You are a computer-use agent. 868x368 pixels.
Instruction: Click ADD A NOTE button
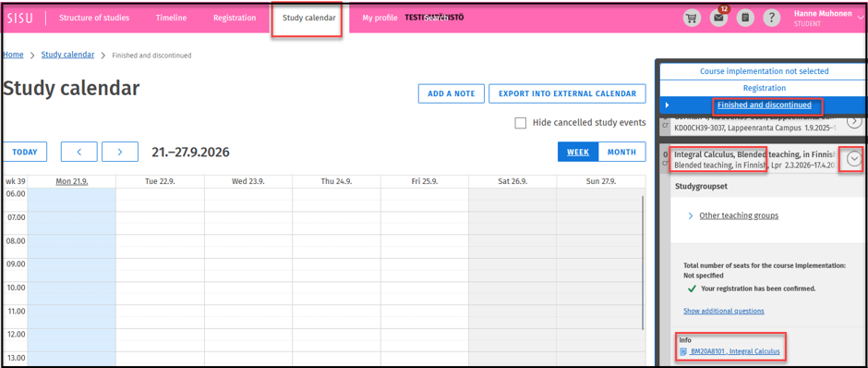(452, 93)
